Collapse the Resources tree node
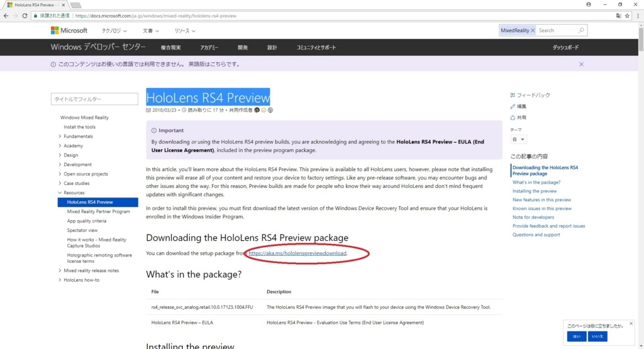This screenshot has width=644, height=349. (60, 192)
